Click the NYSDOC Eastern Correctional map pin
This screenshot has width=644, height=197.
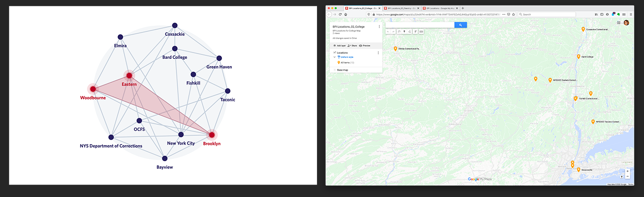(x=550, y=80)
